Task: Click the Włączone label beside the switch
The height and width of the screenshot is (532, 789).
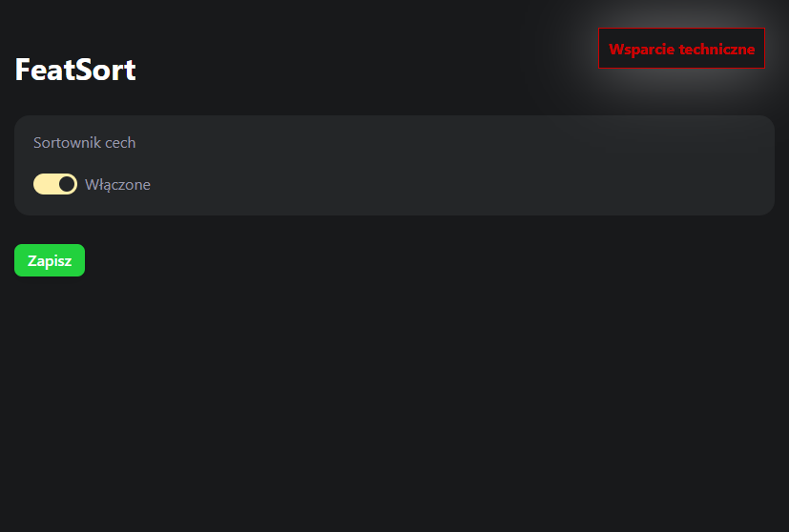Action: pos(117,185)
